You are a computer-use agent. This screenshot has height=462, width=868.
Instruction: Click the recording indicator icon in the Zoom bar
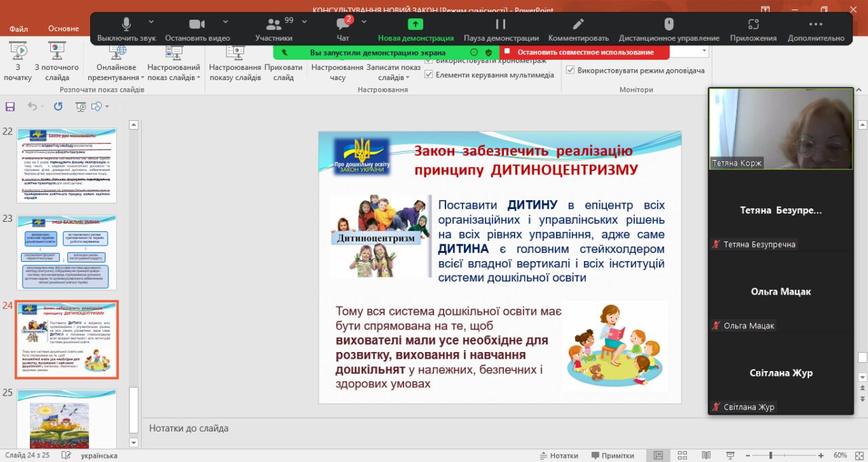coord(474,52)
